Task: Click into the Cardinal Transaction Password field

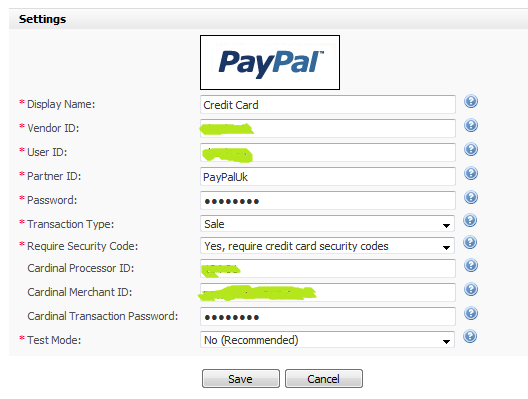Action: coord(328,317)
